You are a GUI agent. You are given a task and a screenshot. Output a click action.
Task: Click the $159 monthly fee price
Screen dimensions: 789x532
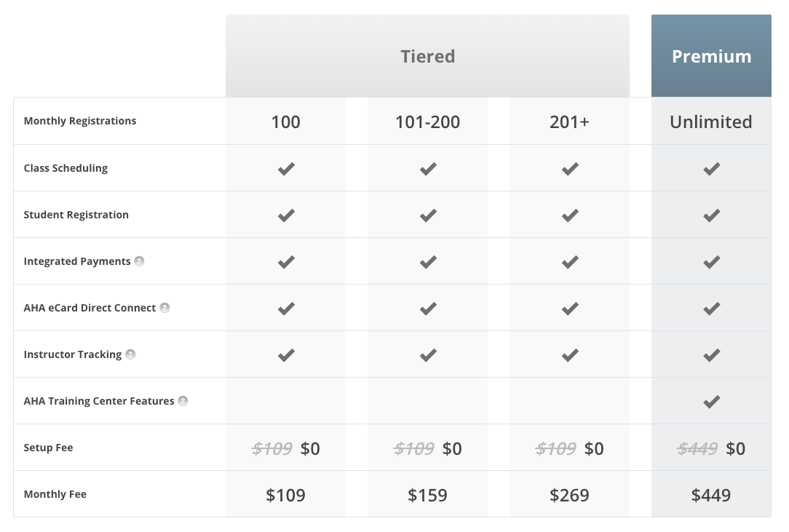coord(427,495)
